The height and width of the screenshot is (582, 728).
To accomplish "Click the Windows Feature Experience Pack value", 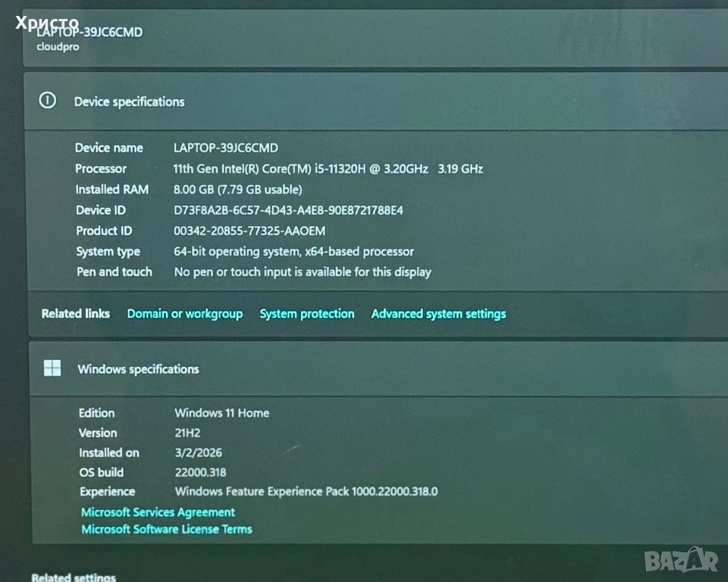I will (306, 491).
